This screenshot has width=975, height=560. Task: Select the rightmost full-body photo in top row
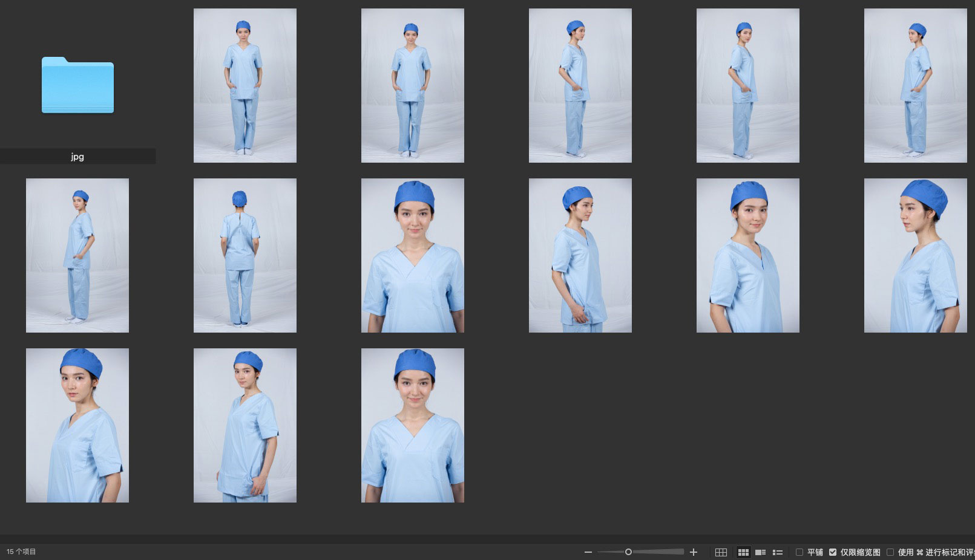pyautogui.click(x=916, y=85)
